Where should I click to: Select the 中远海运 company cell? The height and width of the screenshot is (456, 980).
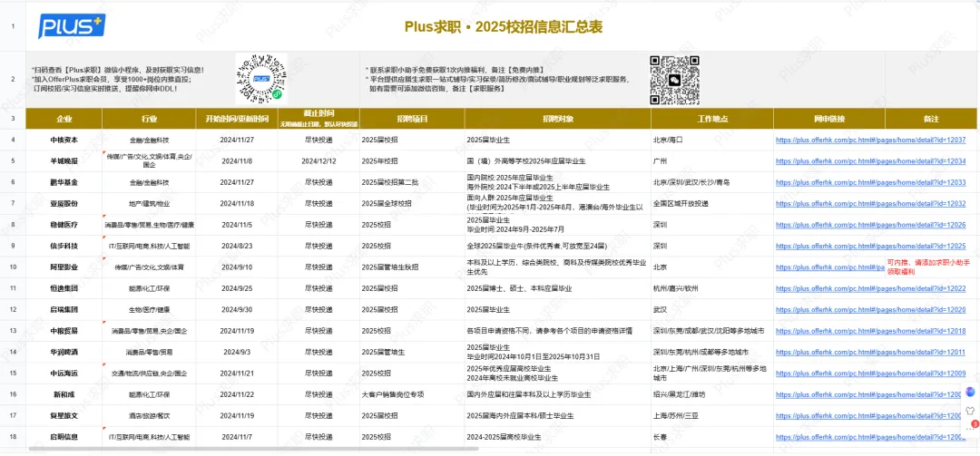64,374
